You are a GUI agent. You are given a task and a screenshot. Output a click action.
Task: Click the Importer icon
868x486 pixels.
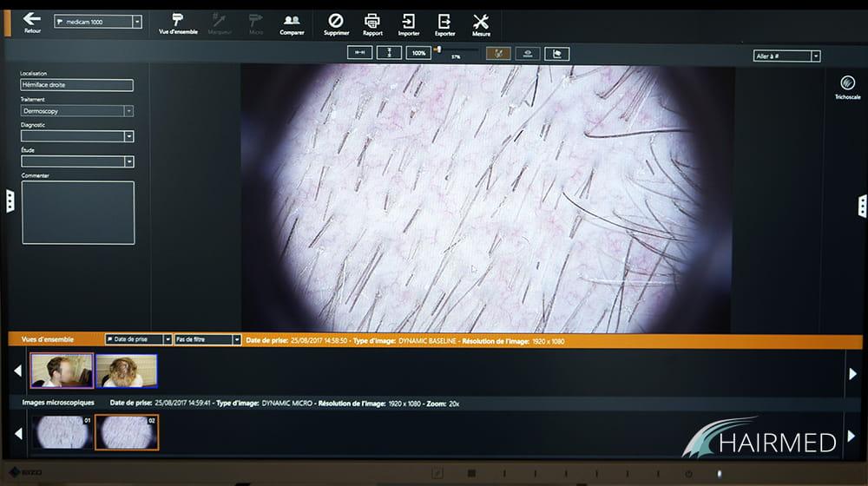[409, 22]
